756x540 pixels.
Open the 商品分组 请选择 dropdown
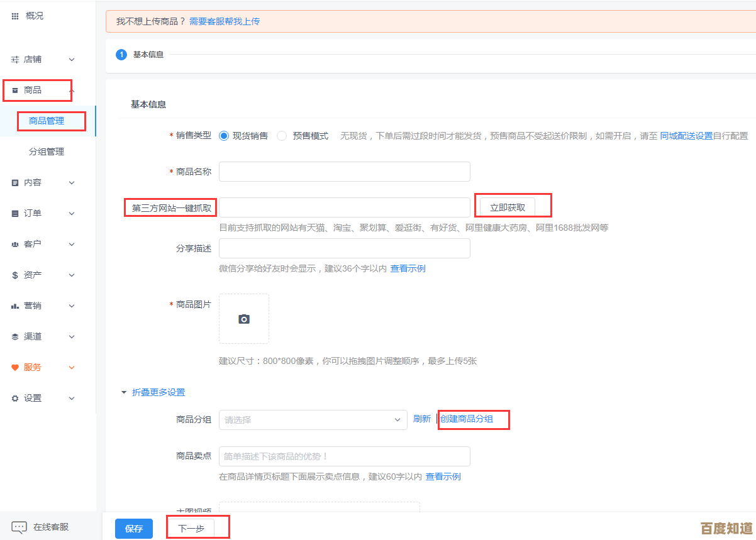point(313,419)
